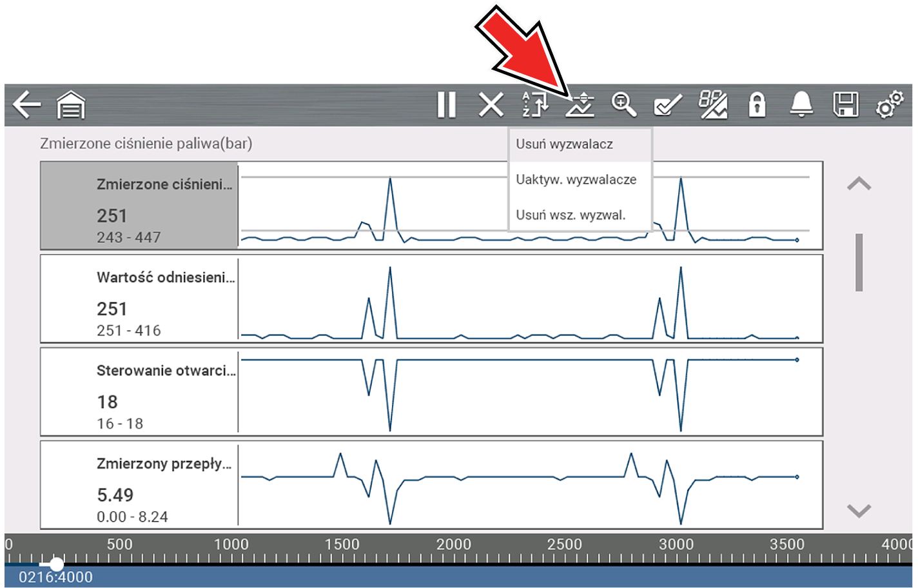Click the X clear icon
Screen dimensions: 918x588
click(491, 104)
